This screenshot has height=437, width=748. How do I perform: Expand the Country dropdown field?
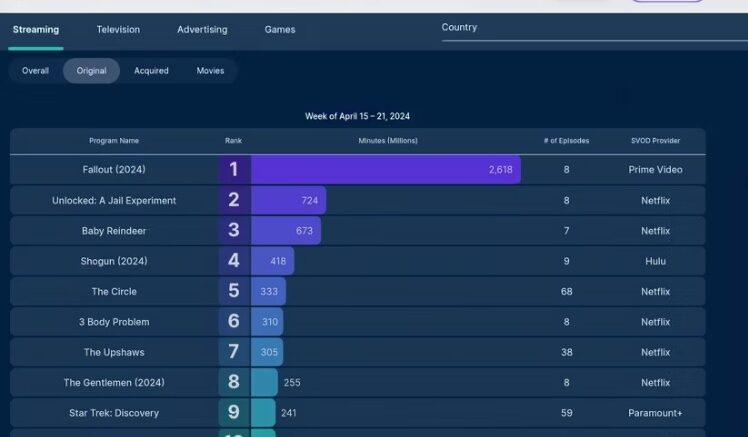click(590, 28)
